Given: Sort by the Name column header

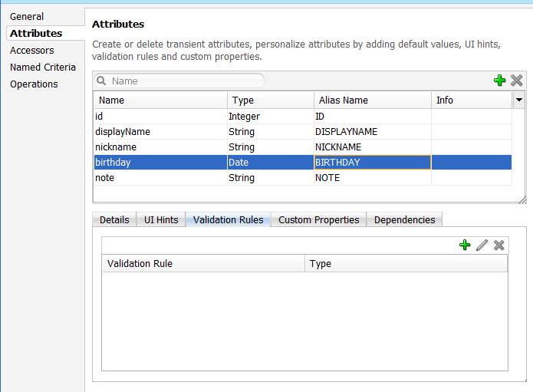Looking at the screenshot, I should point(160,100).
